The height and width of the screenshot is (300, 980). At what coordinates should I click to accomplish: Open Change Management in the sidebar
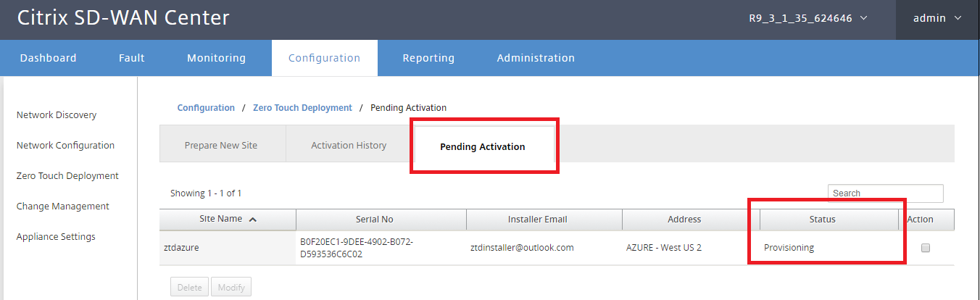63,207
